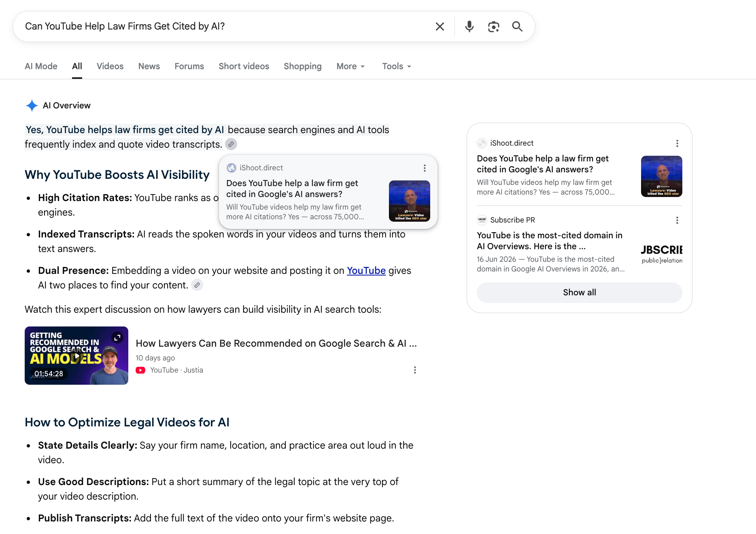
Task: Click into the search query field
Action: [227, 26]
